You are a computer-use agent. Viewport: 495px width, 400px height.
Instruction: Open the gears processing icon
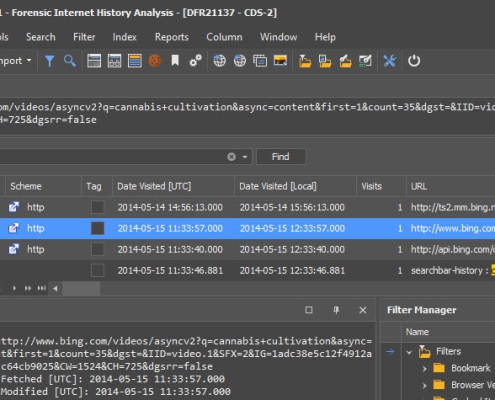(x=195, y=61)
